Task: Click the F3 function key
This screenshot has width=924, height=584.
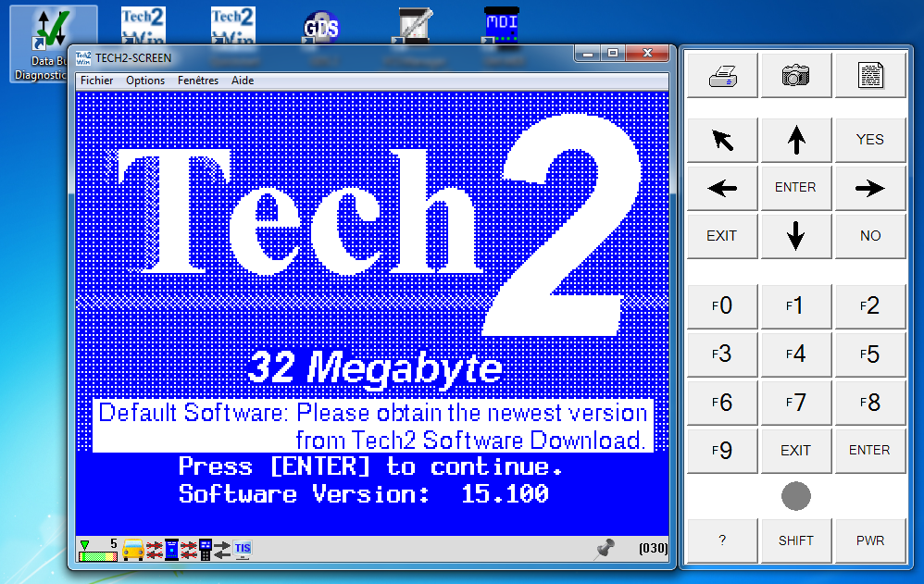Action: tap(722, 354)
